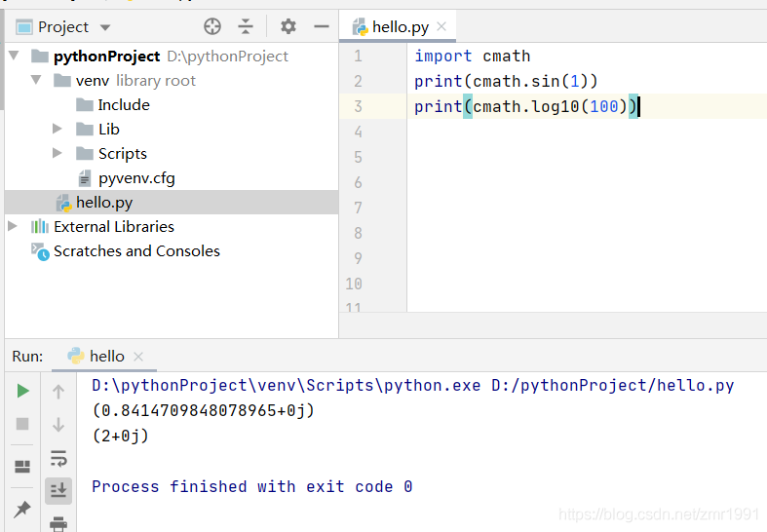Rerun hello with green play button
Viewport: 767px width, 532px height.
click(22, 391)
